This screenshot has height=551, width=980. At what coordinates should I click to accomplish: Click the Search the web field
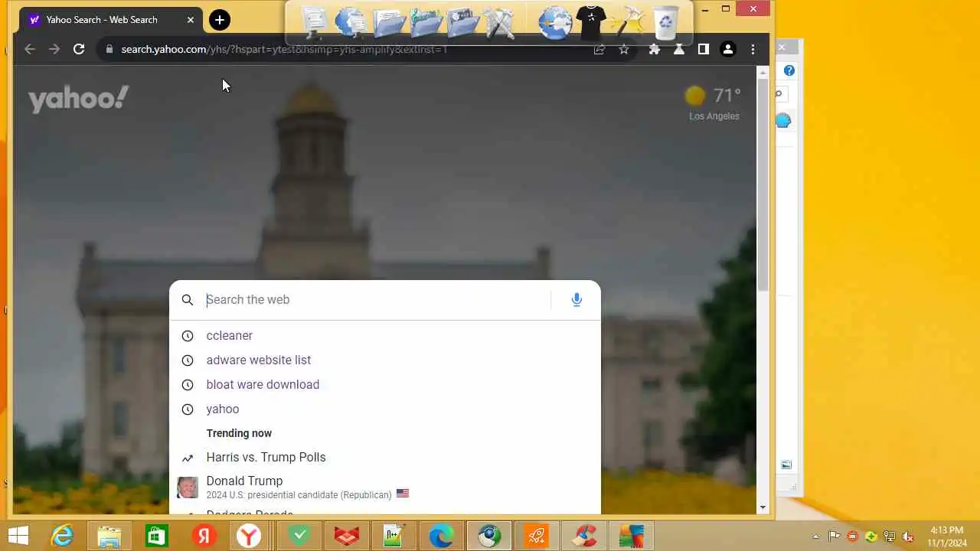pos(375,299)
